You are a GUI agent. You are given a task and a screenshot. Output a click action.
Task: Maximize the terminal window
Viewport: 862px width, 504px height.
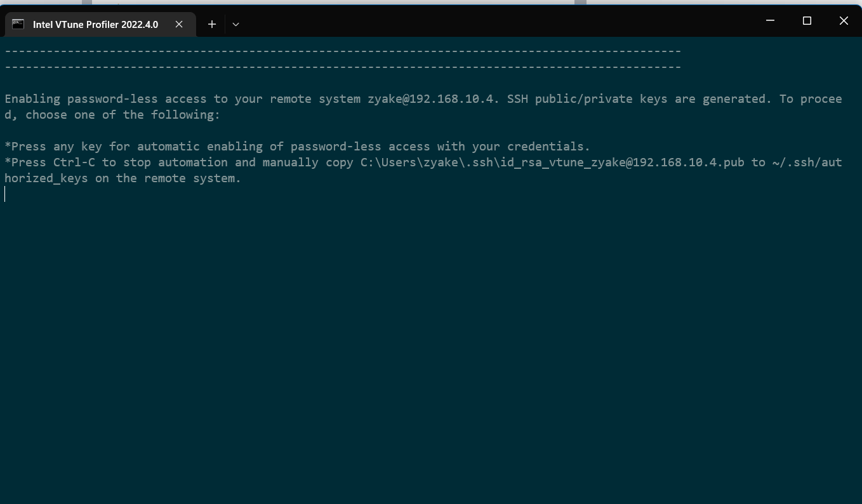[807, 20]
